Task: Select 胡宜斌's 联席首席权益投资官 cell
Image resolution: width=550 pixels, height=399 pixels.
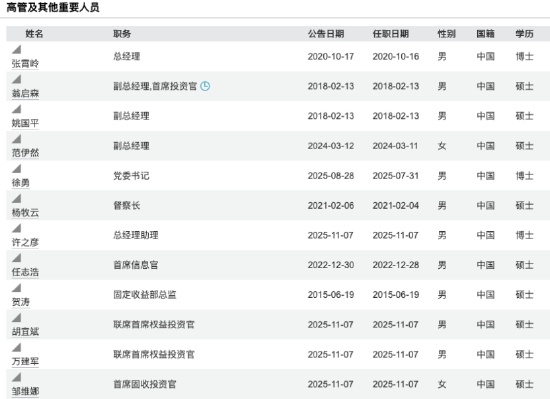Action: click(x=154, y=325)
